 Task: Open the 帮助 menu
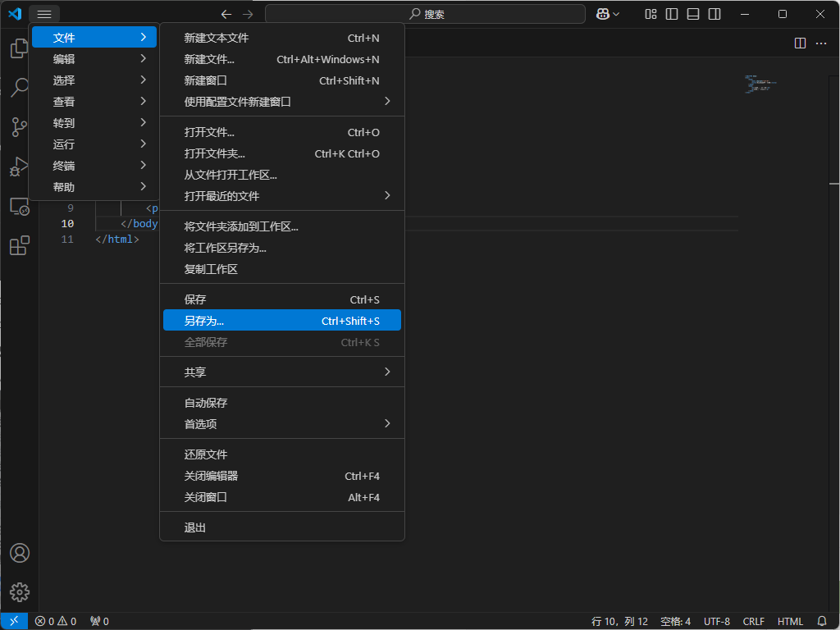(x=94, y=188)
